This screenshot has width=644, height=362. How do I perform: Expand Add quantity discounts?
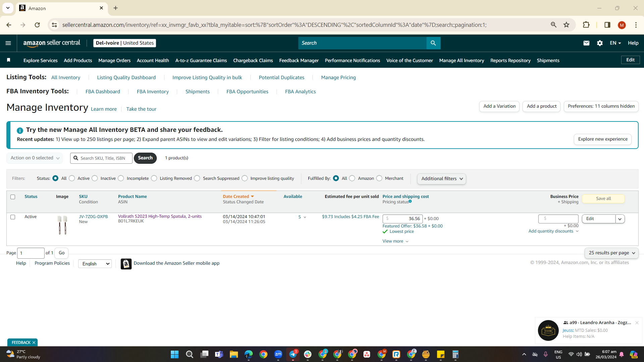(553, 231)
